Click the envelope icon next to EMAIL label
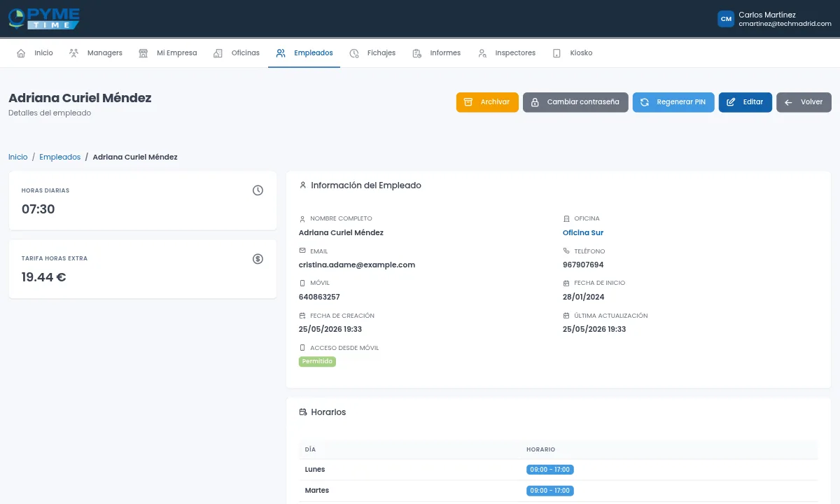 [x=302, y=251]
